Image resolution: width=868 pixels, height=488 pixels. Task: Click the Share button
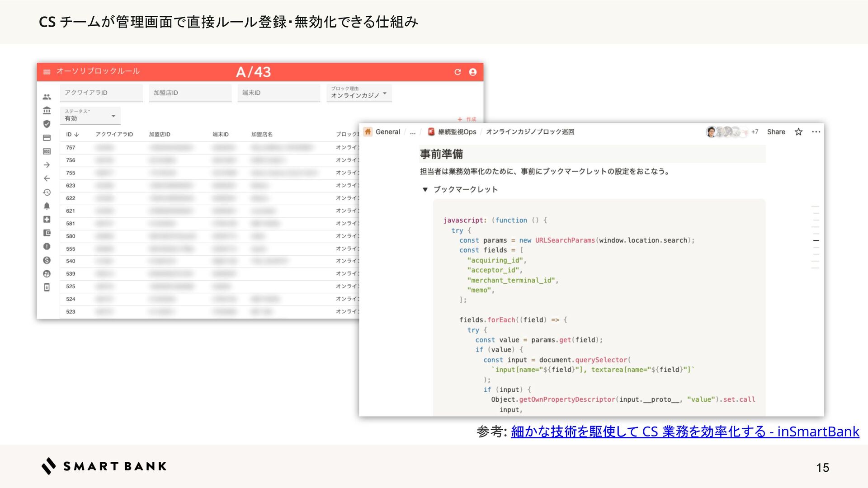tap(776, 132)
